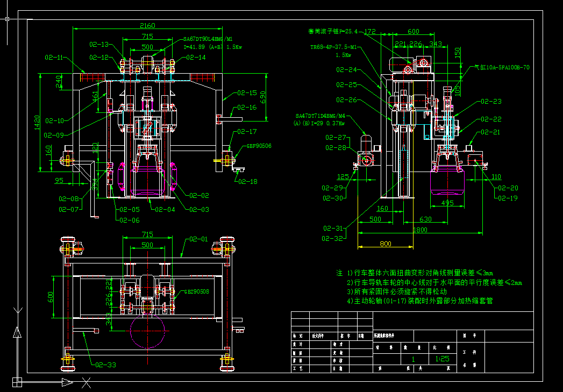The image size is (563, 392).
Task: Click the UCS Y-axis arrow icon
Action: point(17,332)
